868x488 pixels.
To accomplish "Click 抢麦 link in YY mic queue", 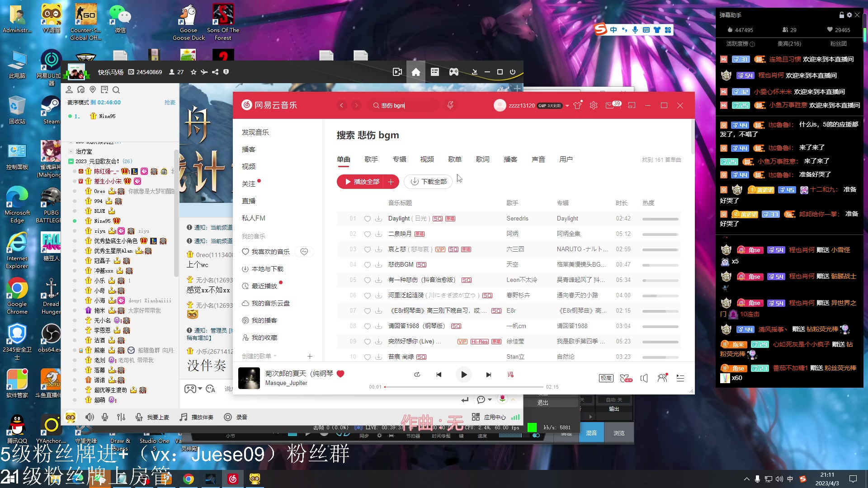I will point(170,103).
